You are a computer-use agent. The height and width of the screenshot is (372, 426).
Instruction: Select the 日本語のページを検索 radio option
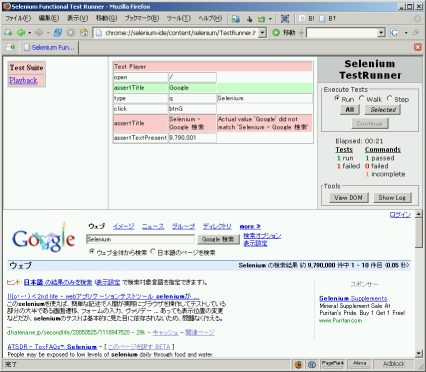coord(153,252)
